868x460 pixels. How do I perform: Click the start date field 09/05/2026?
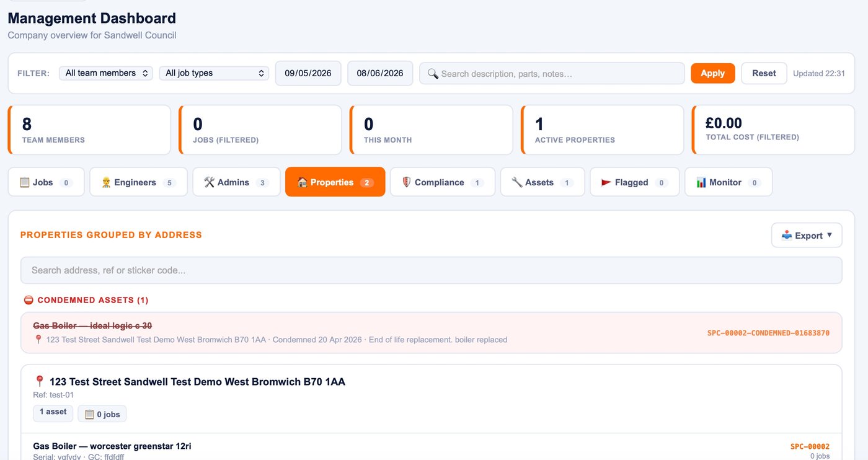pos(308,73)
